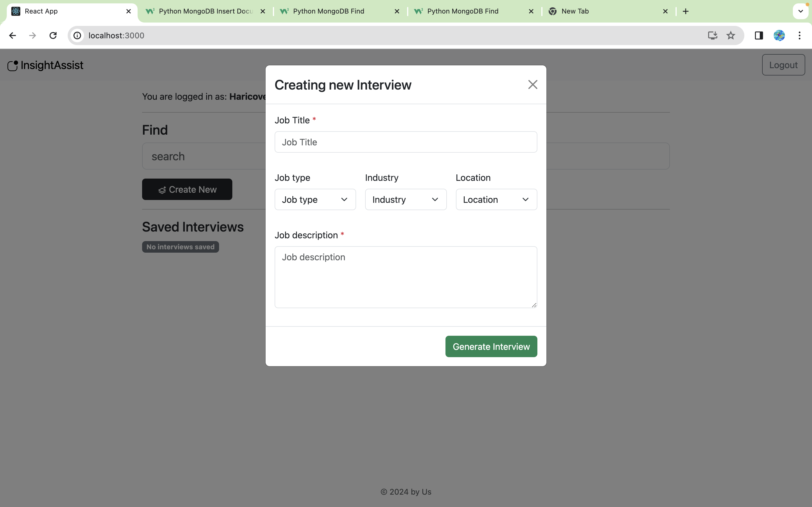Screen dimensions: 812x507
Task: Click the Generate Interview button
Action: [x=491, y=346]
